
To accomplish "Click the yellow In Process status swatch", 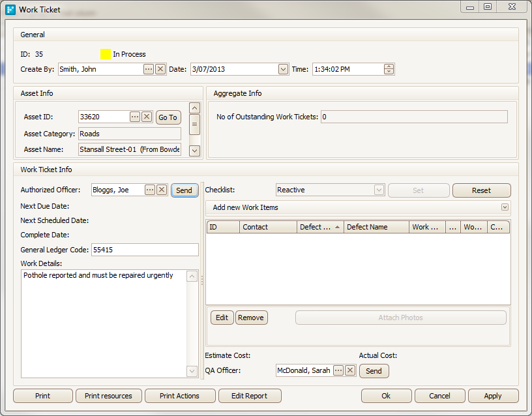I will tap(105, 54).
